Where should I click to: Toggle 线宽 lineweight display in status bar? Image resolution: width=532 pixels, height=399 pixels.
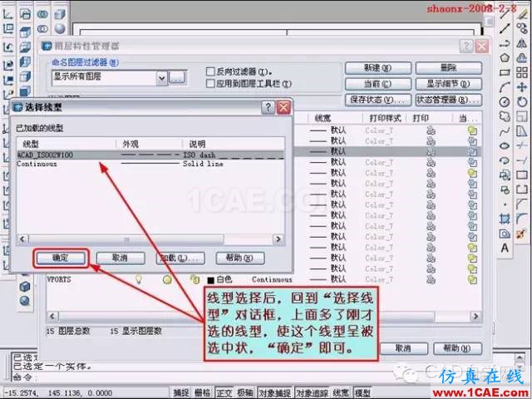point(341,392)
